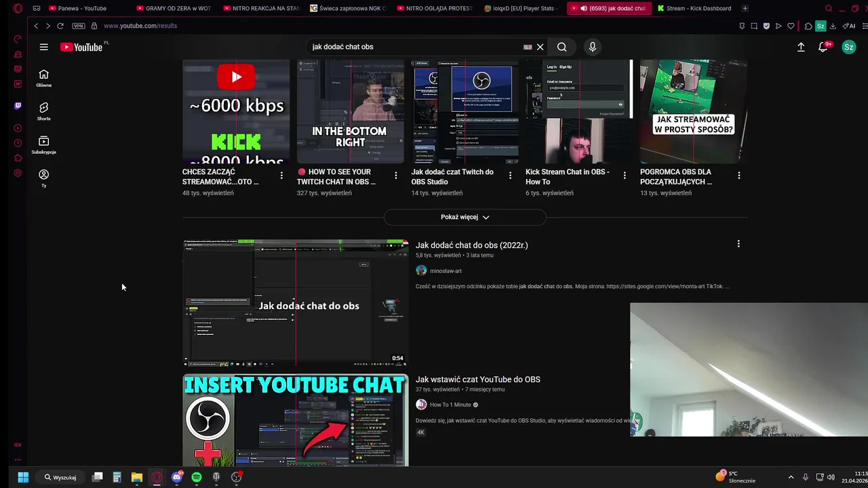Viewport: 868px width, 488px height.
Task: Open Shorts in the YouTube sidebar
Action: [43, 111]
